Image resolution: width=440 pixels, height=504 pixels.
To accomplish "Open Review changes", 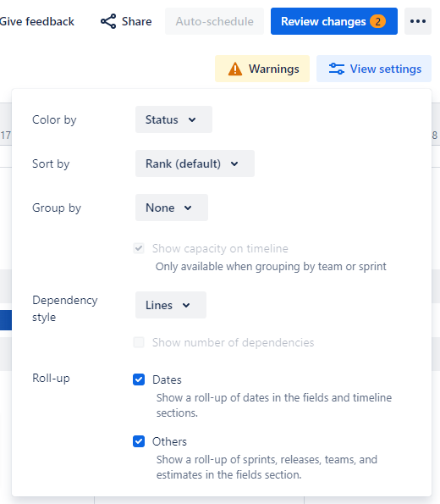I will pyautogui.click(x=334, y=21).
